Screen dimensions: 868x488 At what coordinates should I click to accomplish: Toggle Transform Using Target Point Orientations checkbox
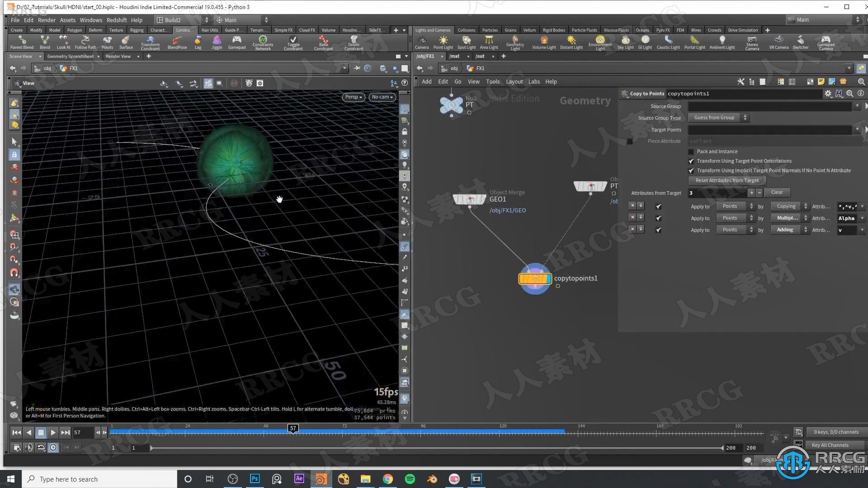coord(691,161)
